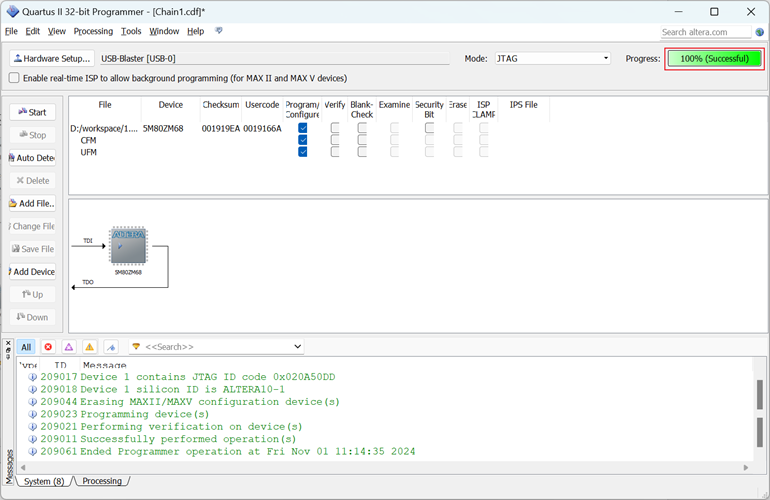Open the Help menu

click(195, 31)
